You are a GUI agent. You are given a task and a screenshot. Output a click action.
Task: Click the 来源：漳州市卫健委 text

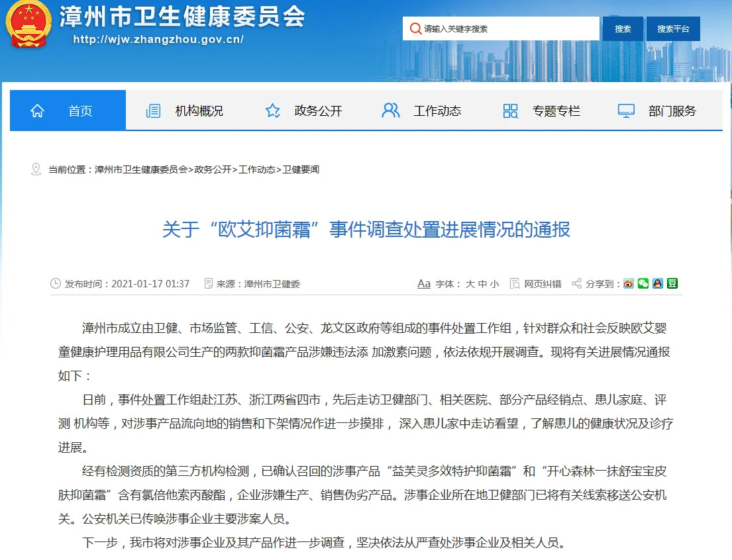(x=258, y=284)
